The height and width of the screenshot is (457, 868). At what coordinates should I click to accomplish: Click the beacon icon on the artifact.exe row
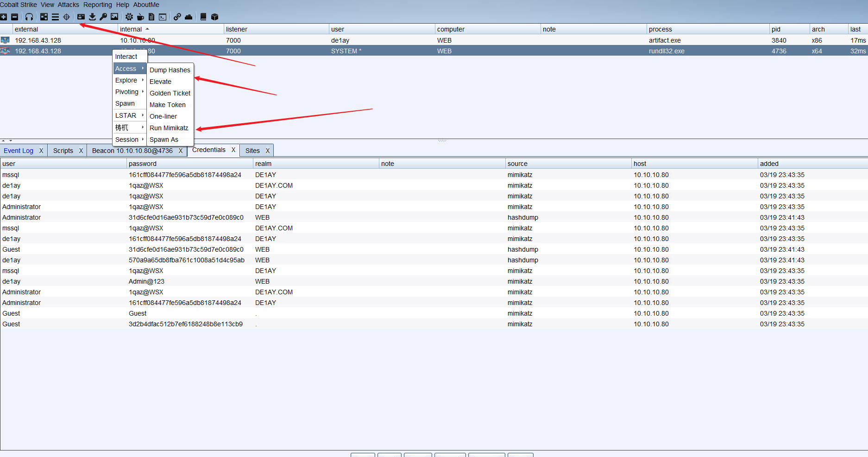coord(5,40)
